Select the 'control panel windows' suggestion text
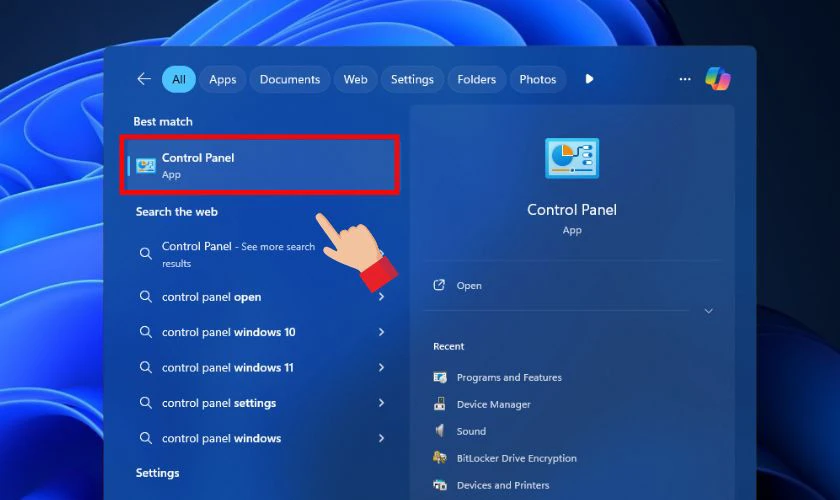The height and width of the screenshot is (500, 840). (221, 438)
